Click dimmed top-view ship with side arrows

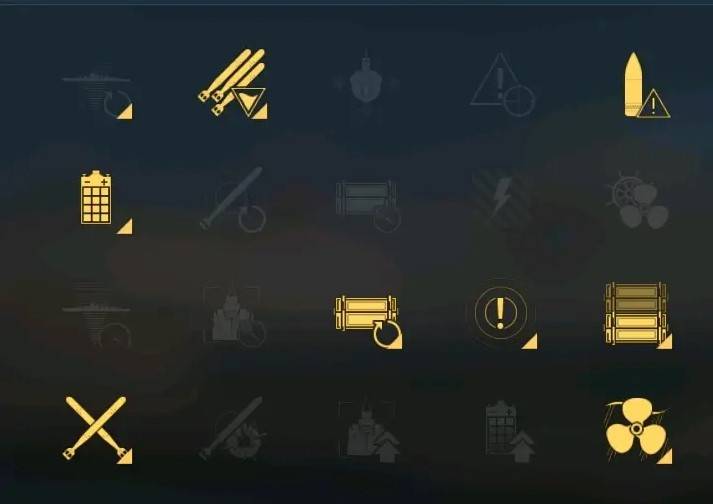pyautogui.click(x=366, y=82)
